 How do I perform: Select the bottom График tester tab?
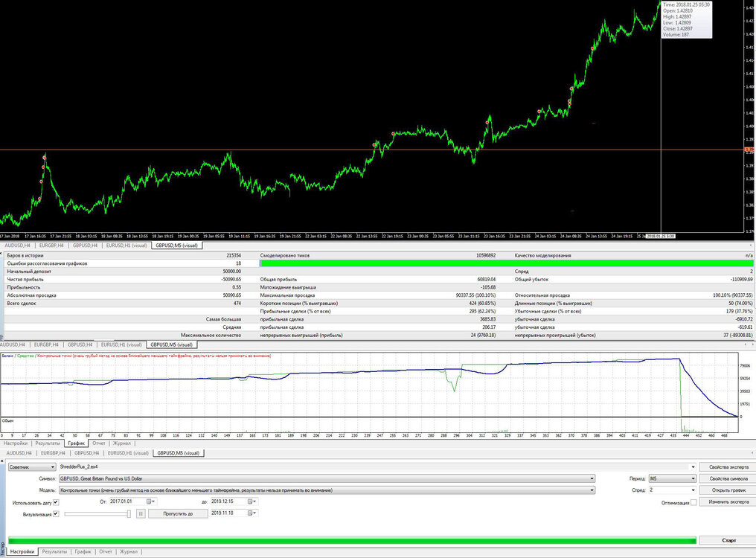[x=83, y=552]
